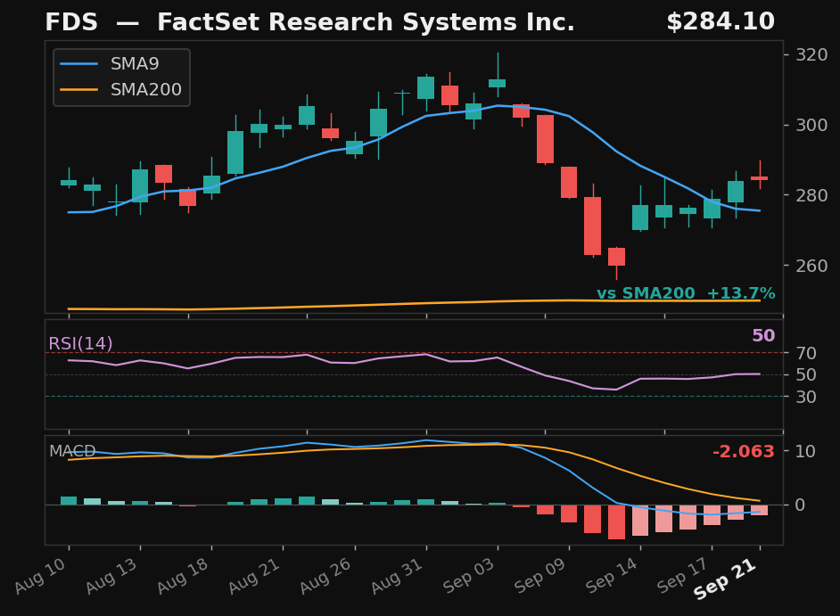The image size is (840, 616).
Task: Click the orange SMA200 legend line swatch
Action: pyautogui.click(x=78, y=89)
